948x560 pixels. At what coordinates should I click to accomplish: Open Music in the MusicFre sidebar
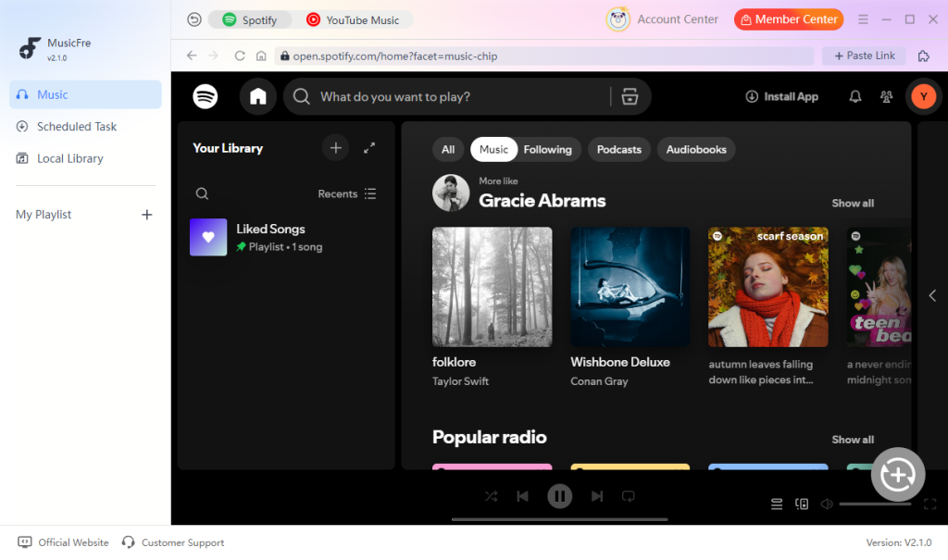[85, 94]
